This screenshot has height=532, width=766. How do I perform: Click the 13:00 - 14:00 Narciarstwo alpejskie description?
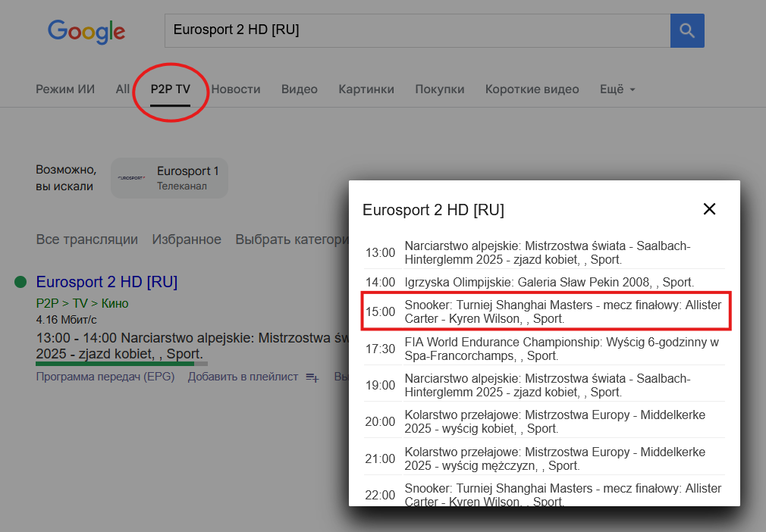(192, 346)
